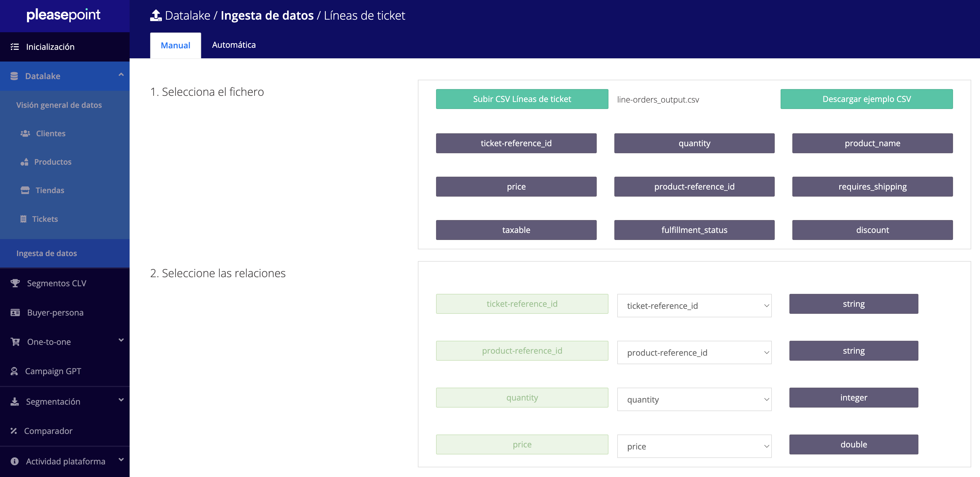Click the Inicialización checklist icon
The image size is (980, 477).
pos(14,47)
